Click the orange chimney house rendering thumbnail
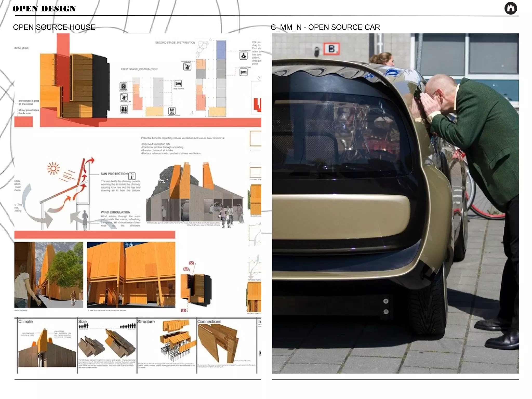 click(x=195, y=194)
